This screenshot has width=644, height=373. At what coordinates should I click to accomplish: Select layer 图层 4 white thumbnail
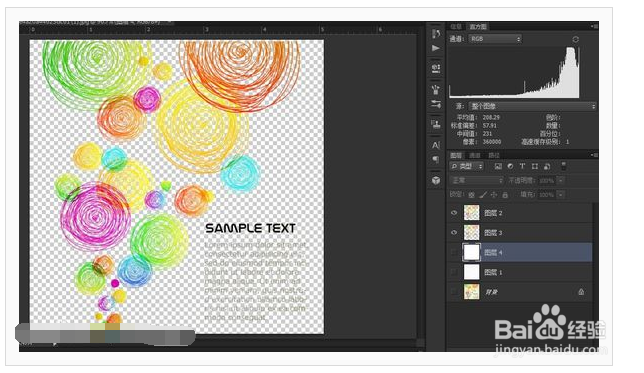pos(472,252)
